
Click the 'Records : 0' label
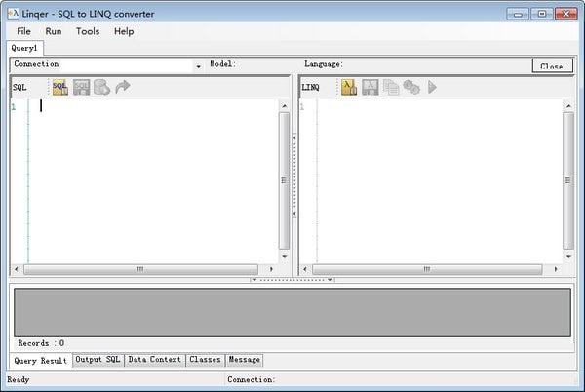tap(41, 343)
